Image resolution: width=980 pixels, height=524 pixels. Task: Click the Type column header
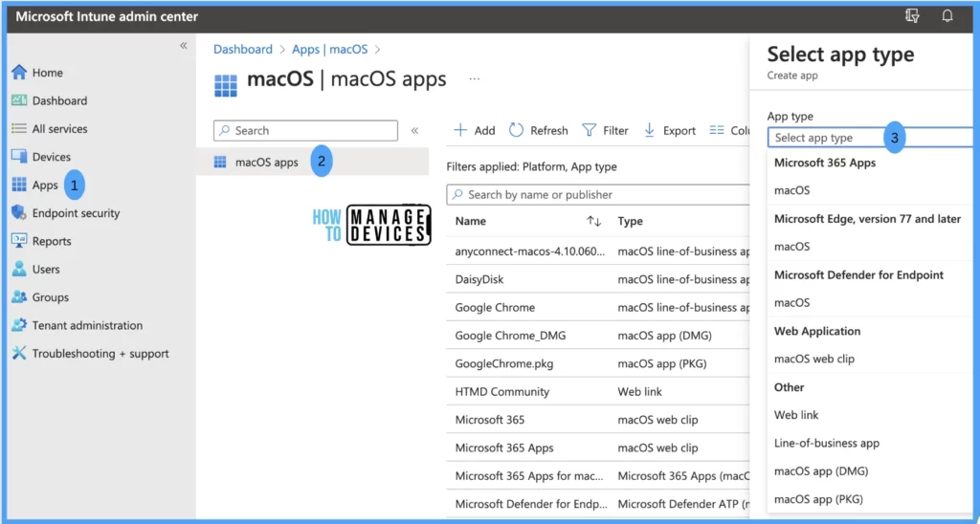pyautogui.click(x=630, y=221)
